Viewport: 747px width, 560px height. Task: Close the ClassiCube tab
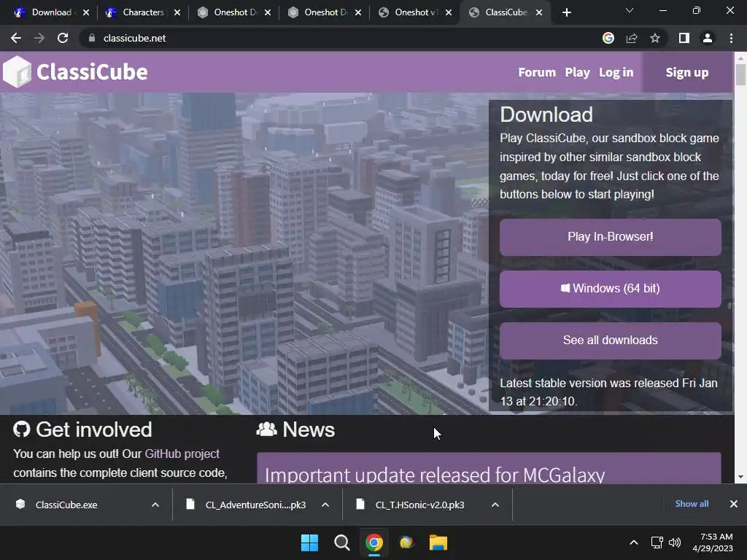tap(539, 12)
